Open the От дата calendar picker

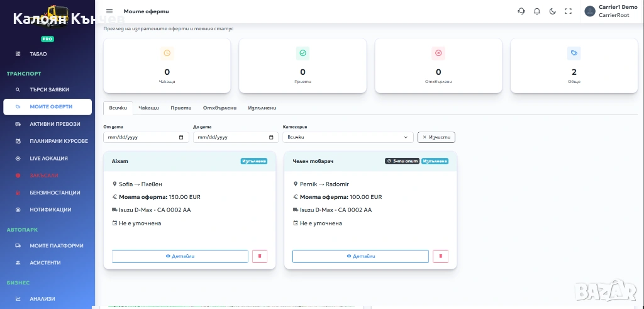[181, 137]
